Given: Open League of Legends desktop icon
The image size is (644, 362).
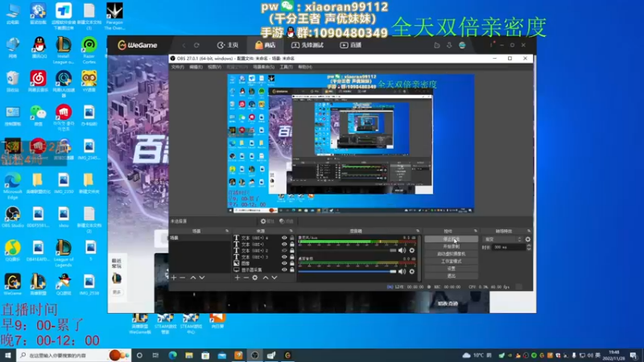Looking at the screenshot, I should [64, 253].
